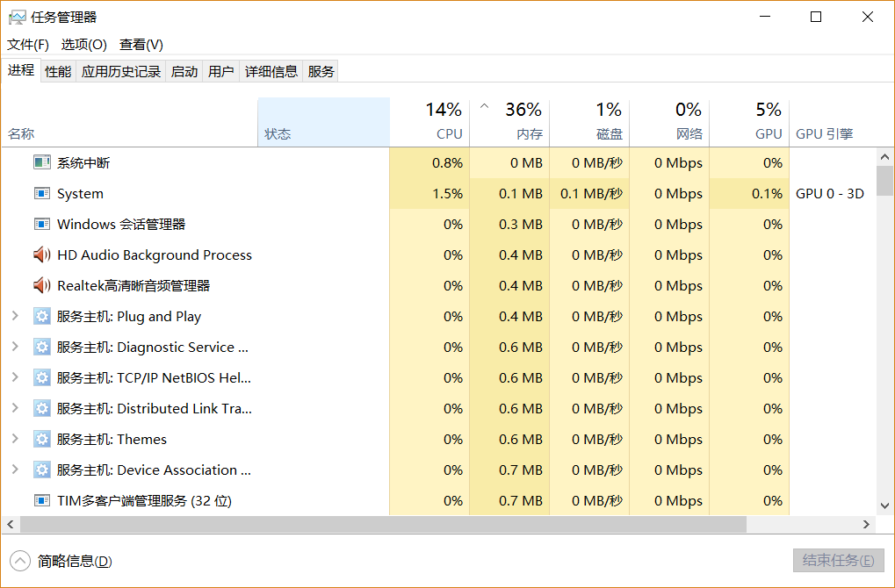Minimize the Task Manager window

pyautogui.click(x=765, y=17)
